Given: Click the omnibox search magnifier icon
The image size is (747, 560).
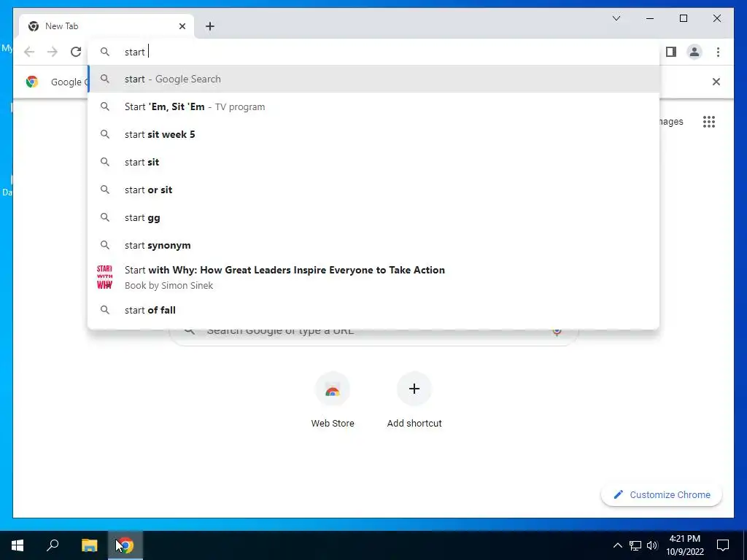Looking at the screenshot, I should pyautogui.click(x=105, y=52).
